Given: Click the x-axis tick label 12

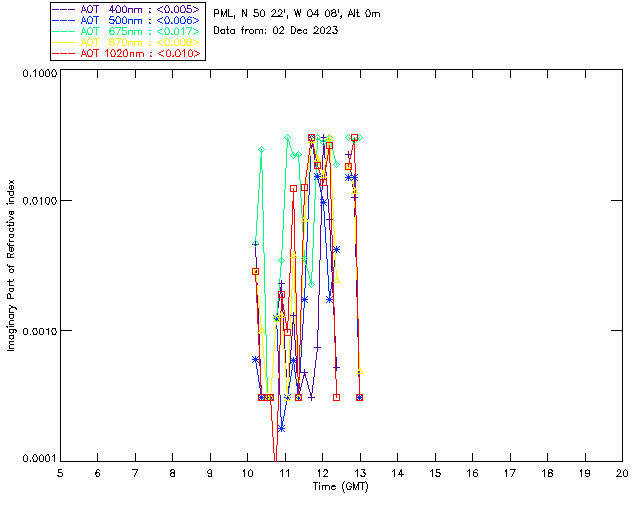Looking at the screenshot, I should pos(322,473).
